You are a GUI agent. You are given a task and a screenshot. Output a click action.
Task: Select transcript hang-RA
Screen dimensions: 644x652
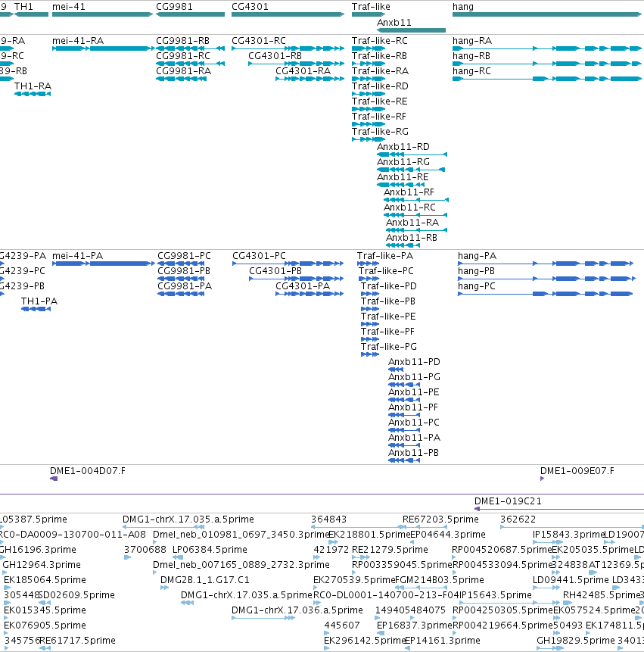pyautogui.click(x=547, y=48)
